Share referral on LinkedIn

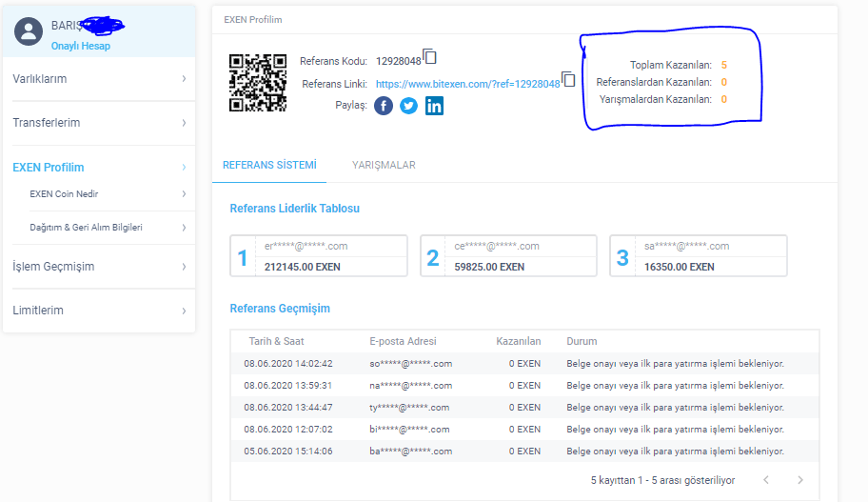point(434,106)
